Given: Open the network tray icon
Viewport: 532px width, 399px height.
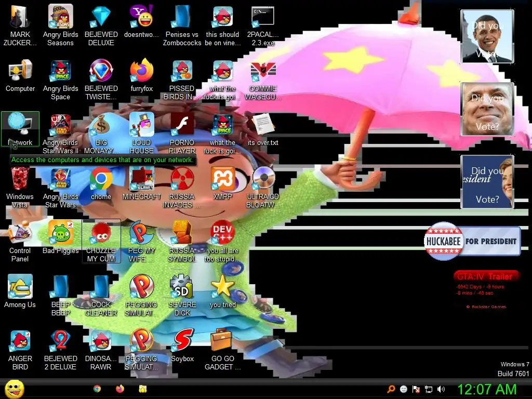Looking at the screenshot, I should pyautogui.click(x=429, y=389).
